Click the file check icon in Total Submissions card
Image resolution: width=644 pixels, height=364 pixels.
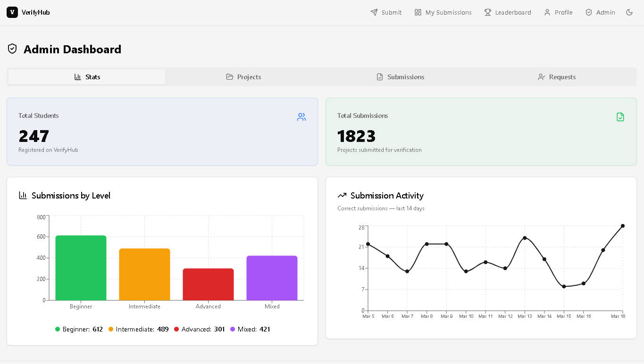(x=620, y=117)
